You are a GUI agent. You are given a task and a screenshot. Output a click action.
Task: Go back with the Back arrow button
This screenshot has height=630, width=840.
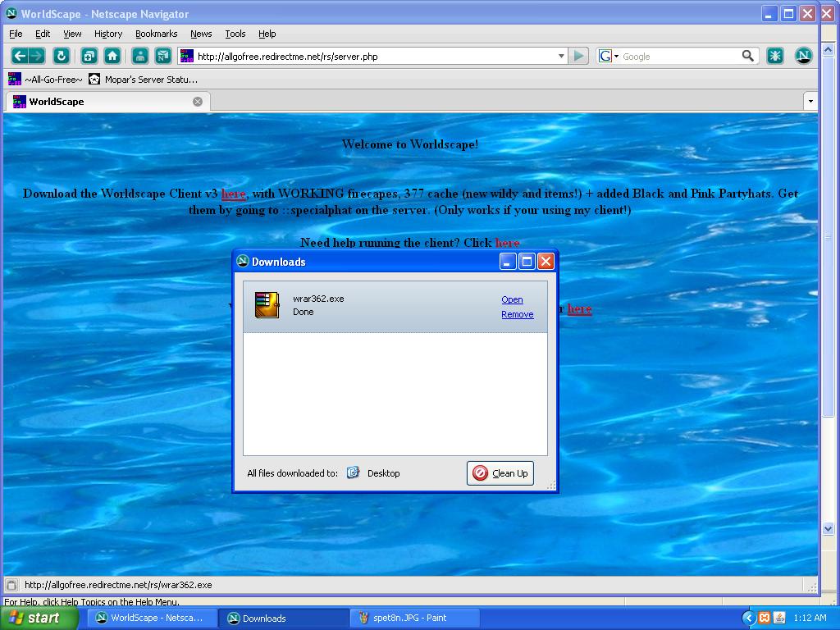click(20, 56)
